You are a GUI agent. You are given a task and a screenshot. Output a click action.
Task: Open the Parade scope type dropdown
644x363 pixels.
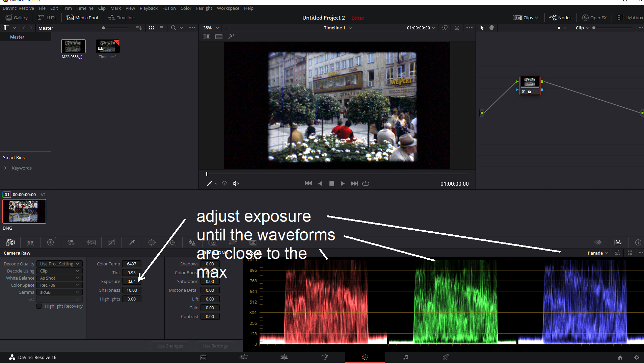click(598, 253)
